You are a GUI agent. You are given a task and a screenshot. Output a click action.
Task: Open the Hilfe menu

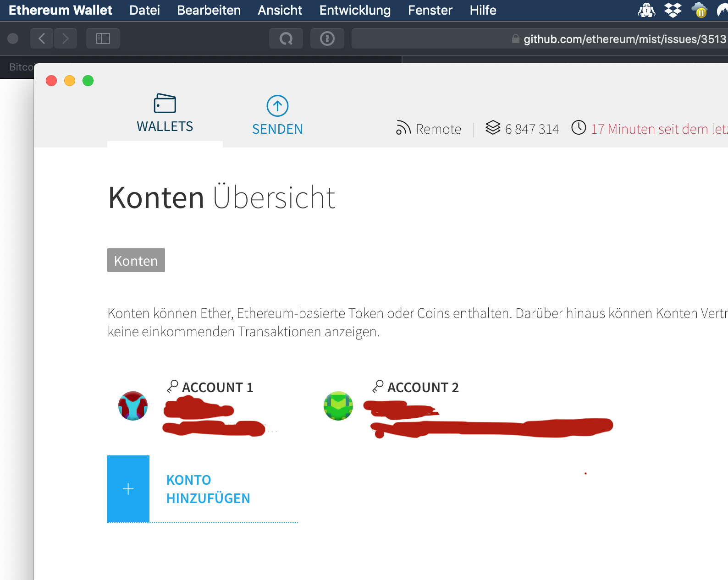click(483, 10)
